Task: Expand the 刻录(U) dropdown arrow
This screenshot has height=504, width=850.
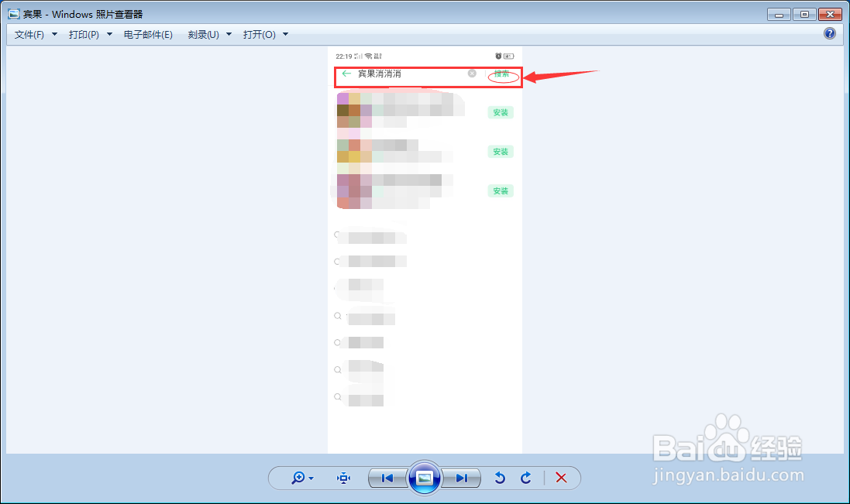Action: [229, 35]
